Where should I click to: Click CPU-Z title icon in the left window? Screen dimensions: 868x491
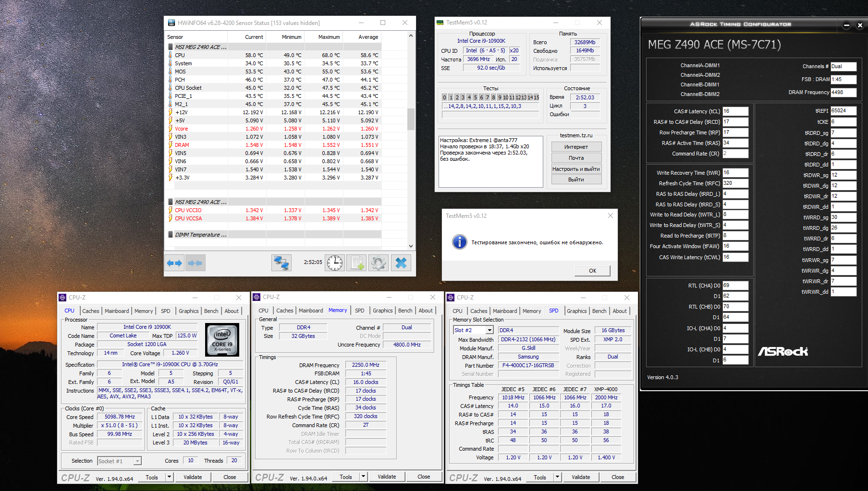[62, 298]
